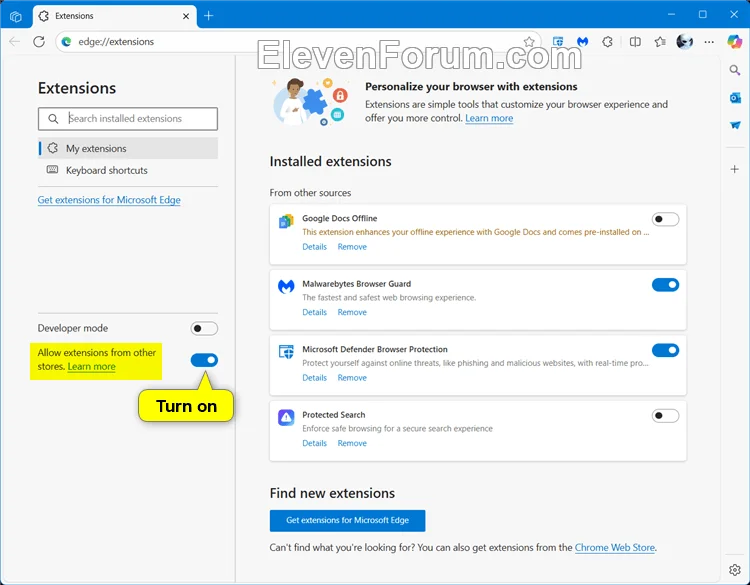Remove Protected Search extension
This screenshot has height=585, width=750.
pyautogui.click(x=352, y=443)
